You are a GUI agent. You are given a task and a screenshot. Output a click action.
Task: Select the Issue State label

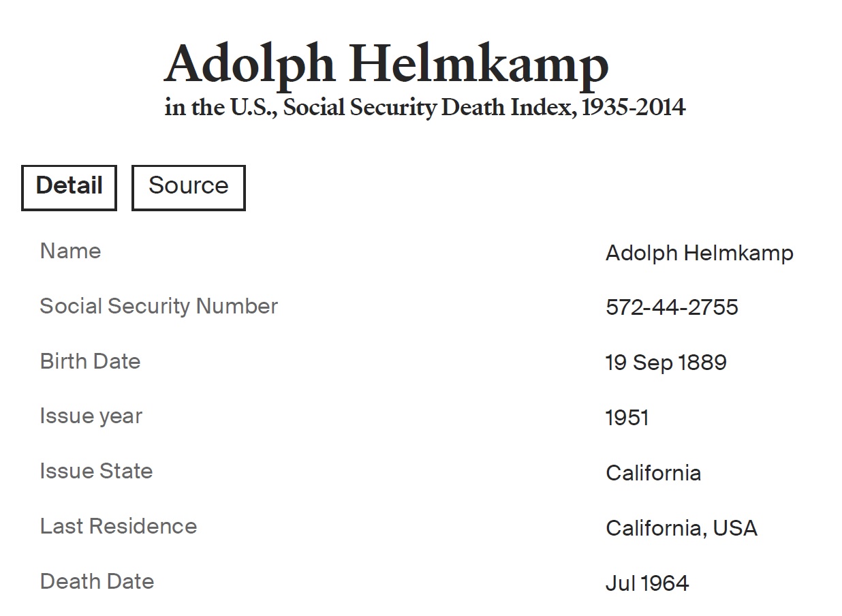click(x=96, y=471)
